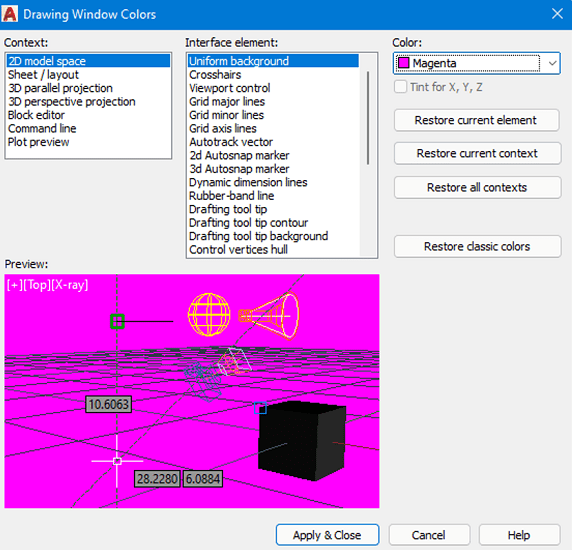Click the [+][Top][X-ray] viewport label in preview
The image size is (572, 550).
47,285
